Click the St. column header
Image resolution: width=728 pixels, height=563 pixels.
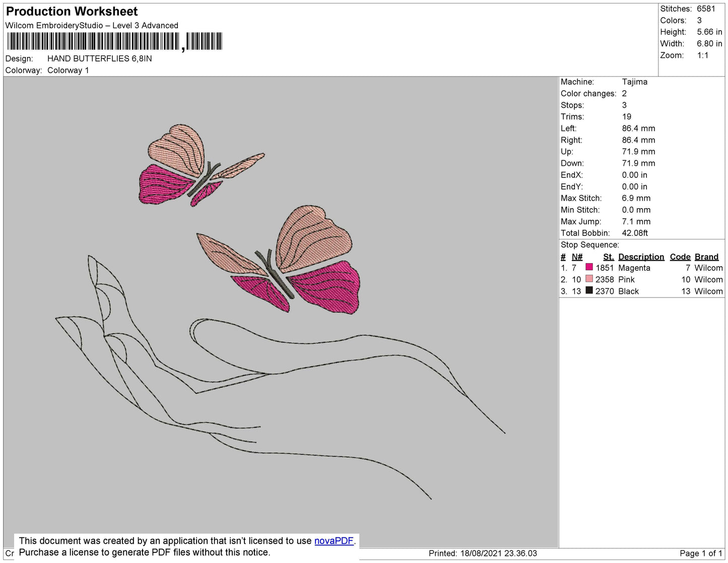[609, 257]
